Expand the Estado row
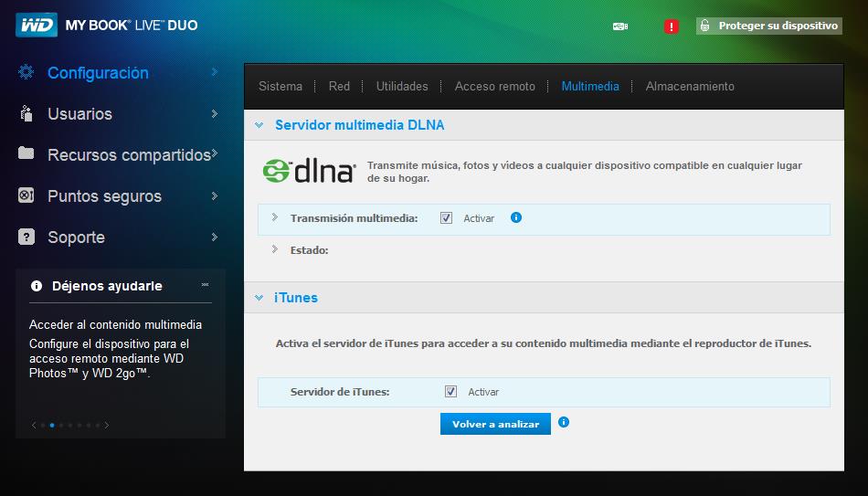 [274, 248]
